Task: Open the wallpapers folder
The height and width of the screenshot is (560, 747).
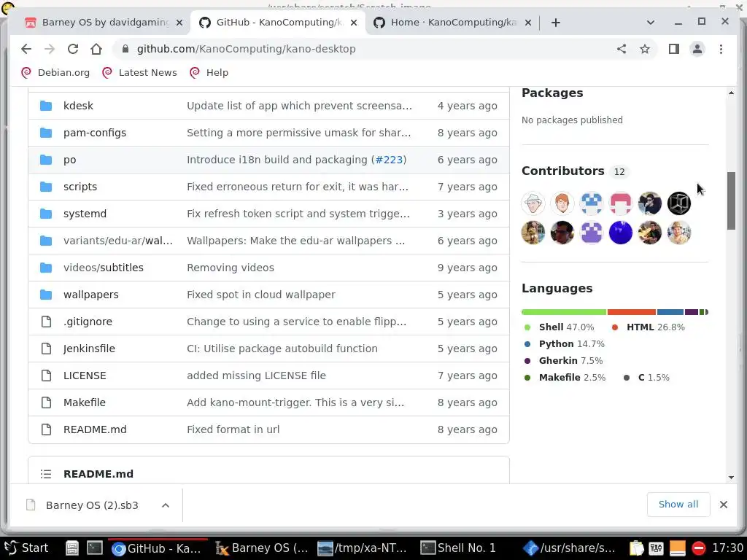Action: coord(91,295)
